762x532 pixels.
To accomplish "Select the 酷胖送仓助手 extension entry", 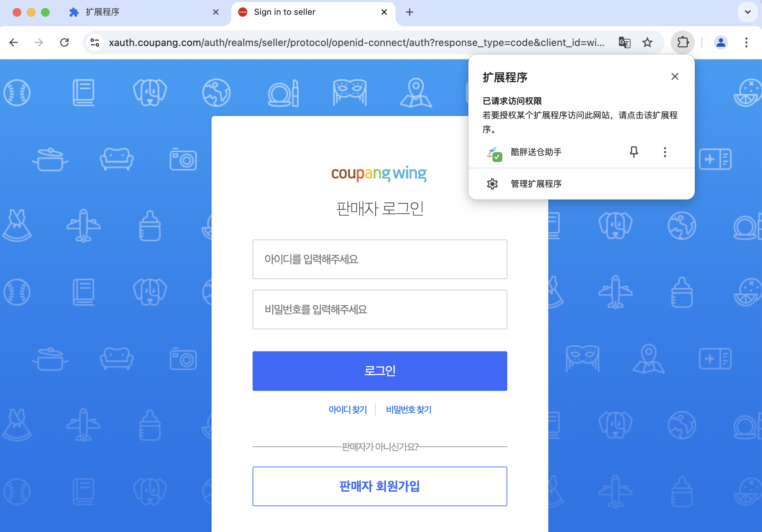I will point(536,152).
